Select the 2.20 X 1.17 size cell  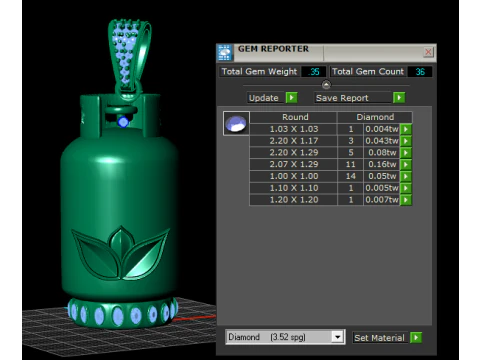pos(293,141)
